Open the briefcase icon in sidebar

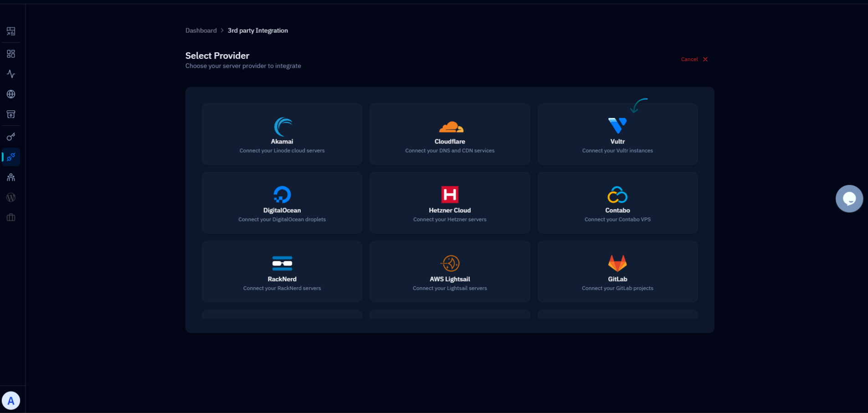pyautogui.click(x=11, y=218)
